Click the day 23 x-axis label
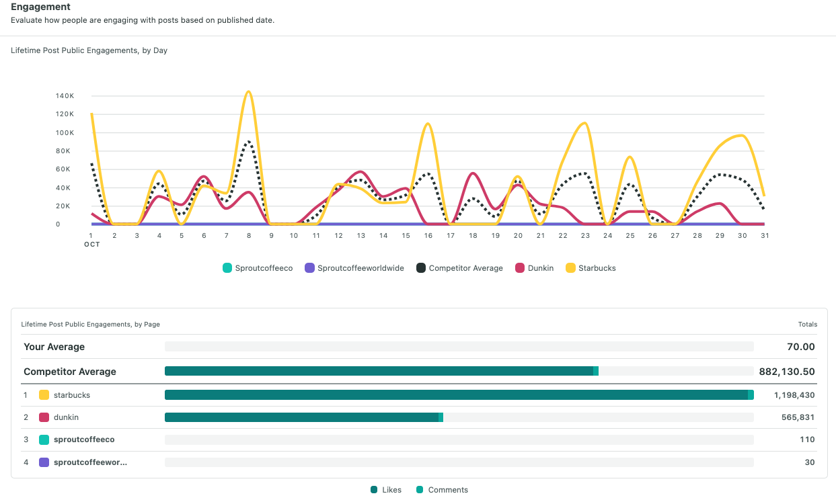 click(x=585, y=236)
